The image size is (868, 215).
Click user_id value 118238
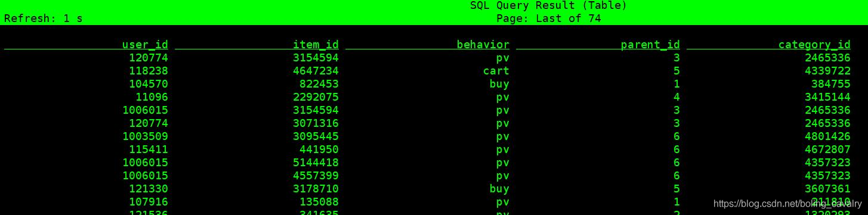click(149, 71)
